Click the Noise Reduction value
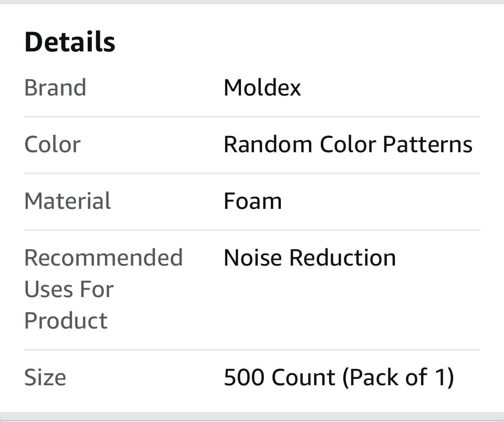 pyautogui.click(x=310, y=258)
